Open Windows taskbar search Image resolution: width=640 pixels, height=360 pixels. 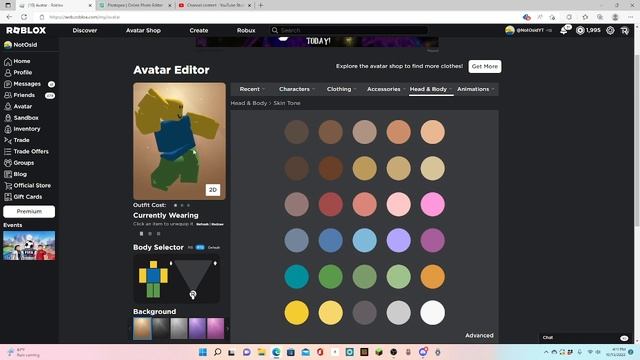(217, 352)
